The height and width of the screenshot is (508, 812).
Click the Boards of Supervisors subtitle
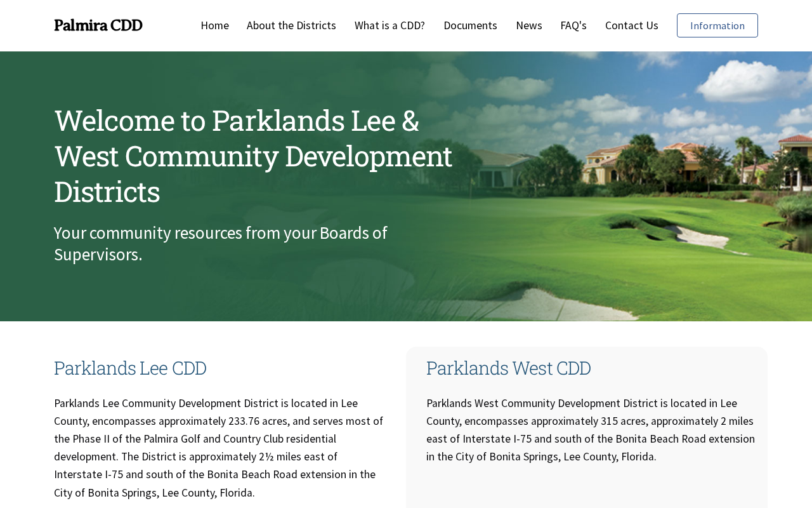coord(221,243)
